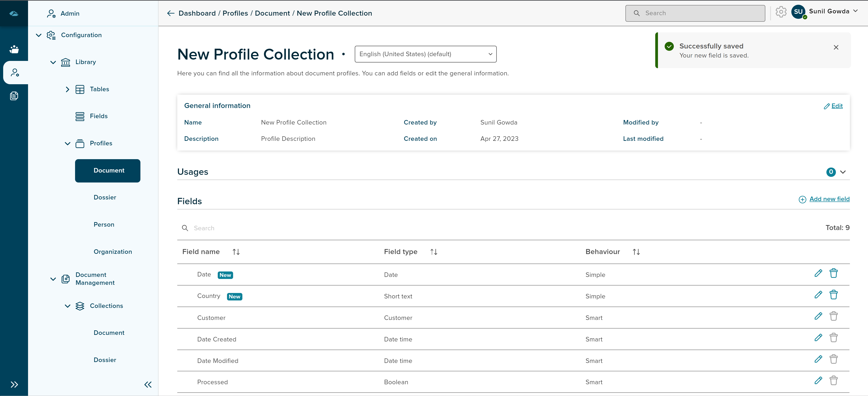Open the English (United States) language dropdown
This screenshot has width=868, height=396.
pos(425,54)
